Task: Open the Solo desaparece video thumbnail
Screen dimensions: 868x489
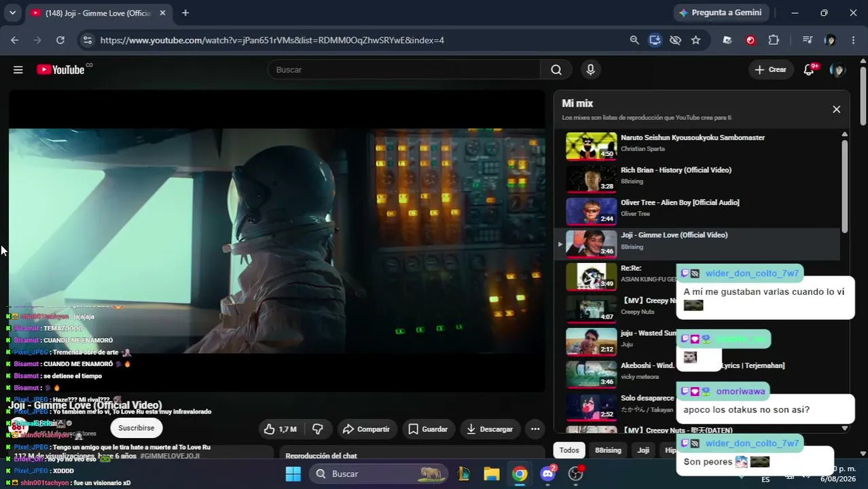Action: [x=591, y=406]
